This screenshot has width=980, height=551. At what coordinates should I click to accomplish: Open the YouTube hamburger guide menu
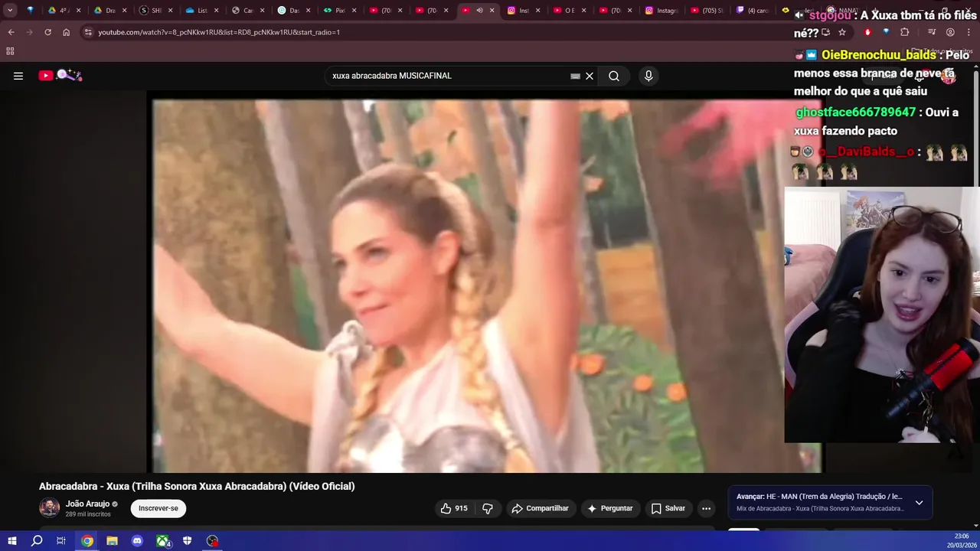[x=18, y=76]
